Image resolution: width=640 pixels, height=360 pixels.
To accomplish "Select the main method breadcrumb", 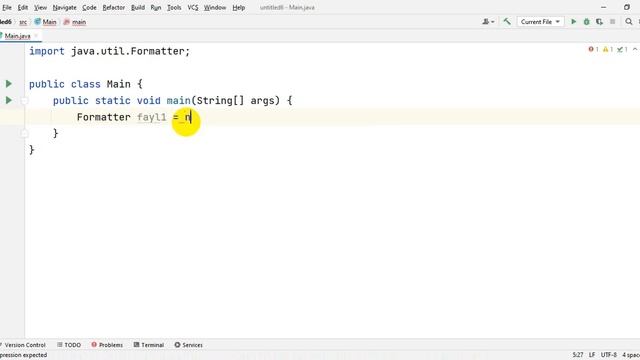I will 75,22.
